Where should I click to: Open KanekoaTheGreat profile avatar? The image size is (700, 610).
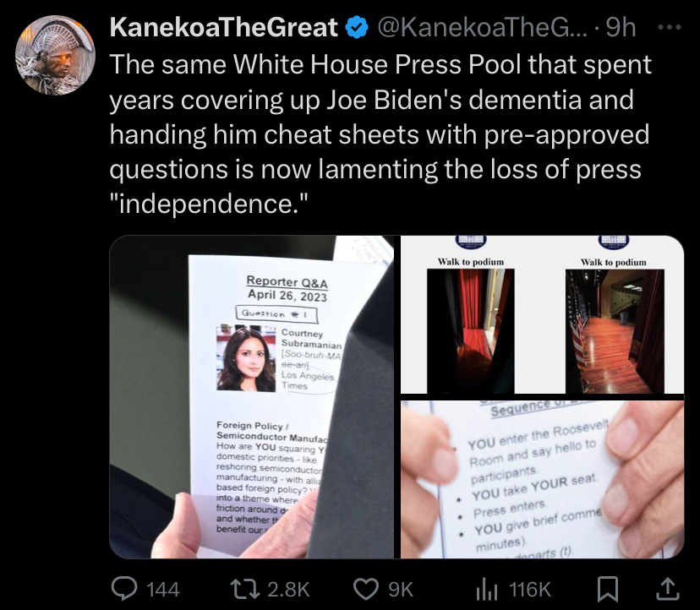click(55, 55)
